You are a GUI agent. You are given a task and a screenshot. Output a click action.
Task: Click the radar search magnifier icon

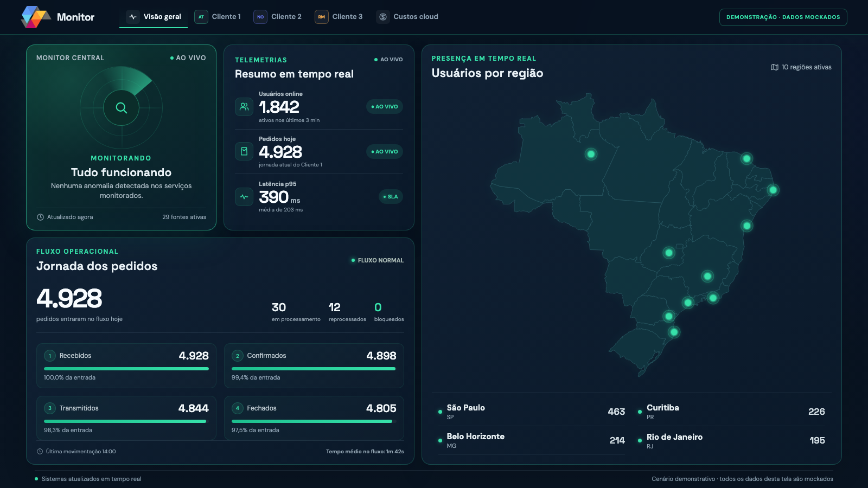pyautogui.click(x=122, y=108)
